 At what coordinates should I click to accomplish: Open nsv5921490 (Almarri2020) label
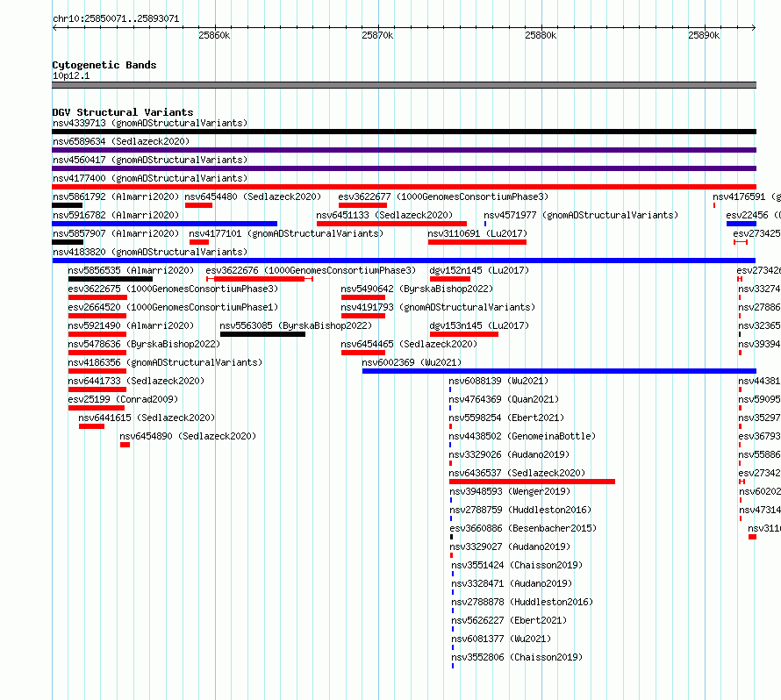pyautogui.click(x=131, y=325)
